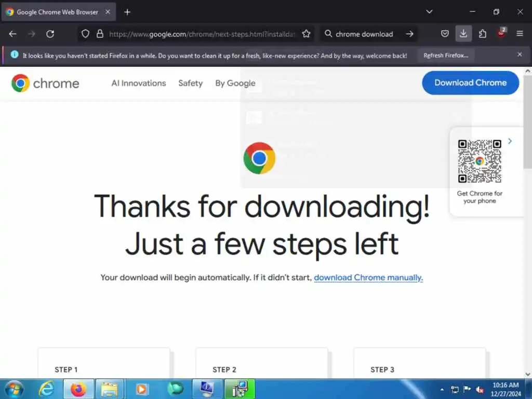Viewport: 532px width, 399px height.
Task: Open the media player taskbar icon
Action: tap(141, 389)
